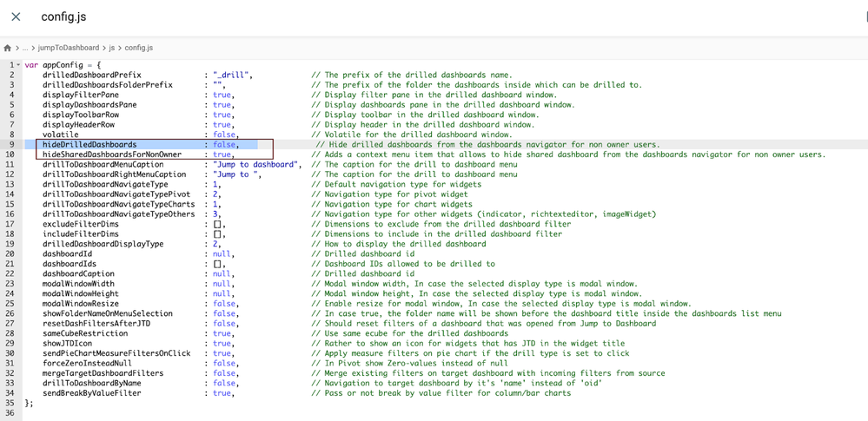The image size is (868, 421).
Task: Click the drillToDashboardByName property name
Action: 92,384
